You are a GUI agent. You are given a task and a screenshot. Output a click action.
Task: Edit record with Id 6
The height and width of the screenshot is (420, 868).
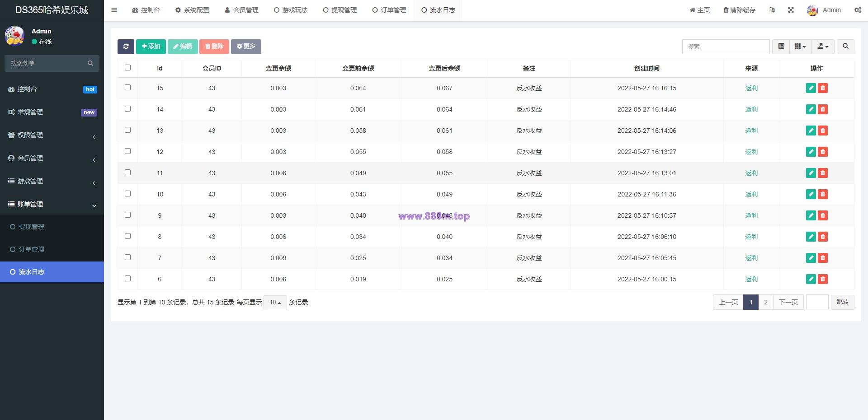[811, 279]
